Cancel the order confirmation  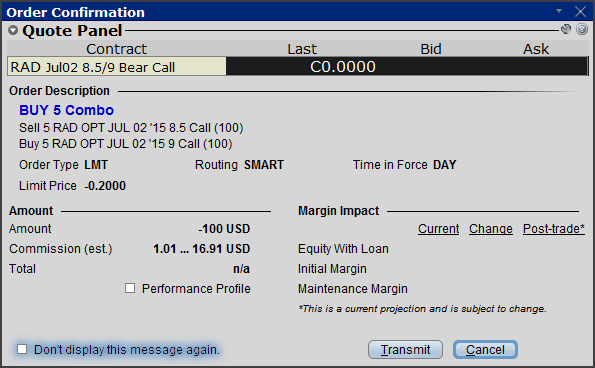[x=485, y=349]
